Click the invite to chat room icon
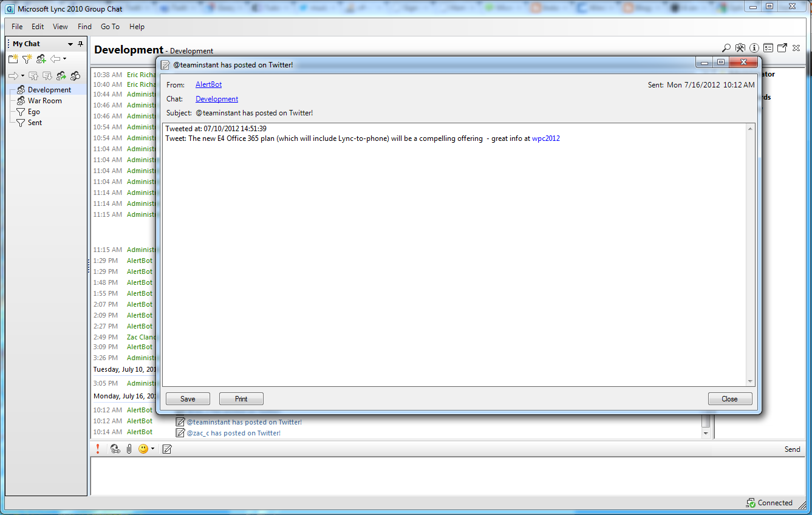812x515 pixels. click(x=61, y=76)
